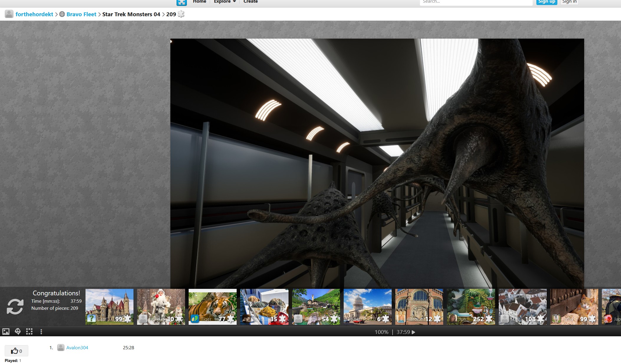Viewport: 621px width, 364px height.
Task: Open the Holiday Santa 30-piece puzzle thumbnail
Action: [161, 307]
